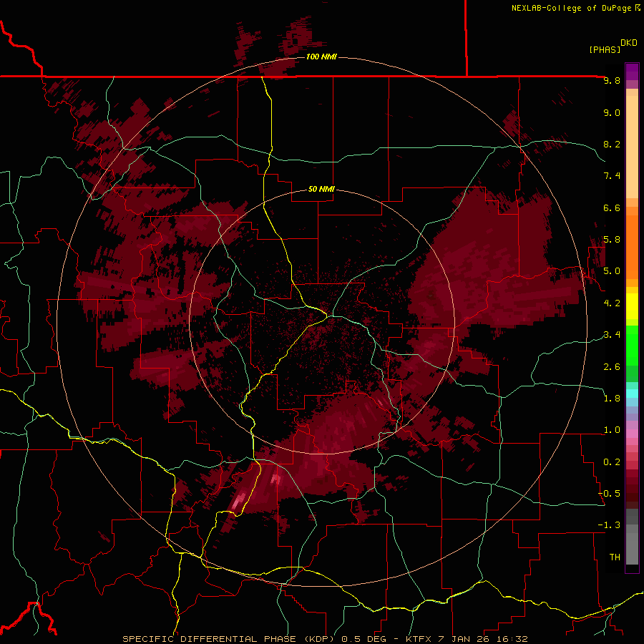Click the DKD label above the color bar
Image resolution: width=644 pixels, height=644 pixels.
click(x=629, y=43)
